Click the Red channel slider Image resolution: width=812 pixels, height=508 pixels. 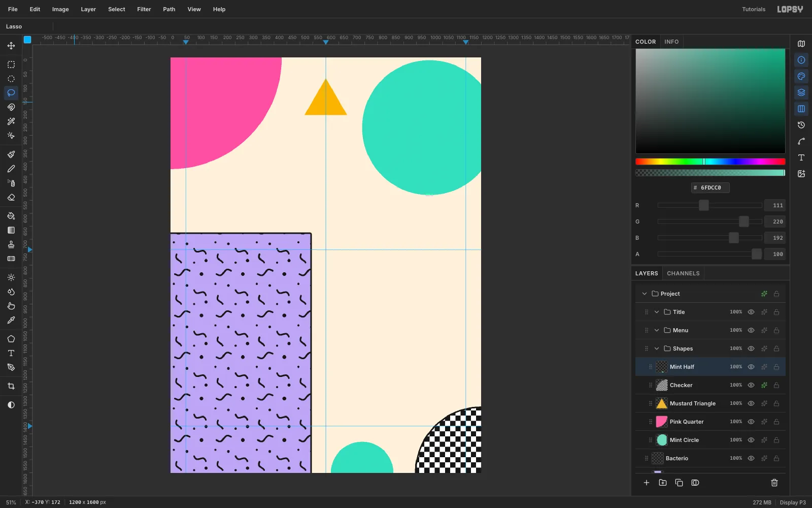pos(710,205)
